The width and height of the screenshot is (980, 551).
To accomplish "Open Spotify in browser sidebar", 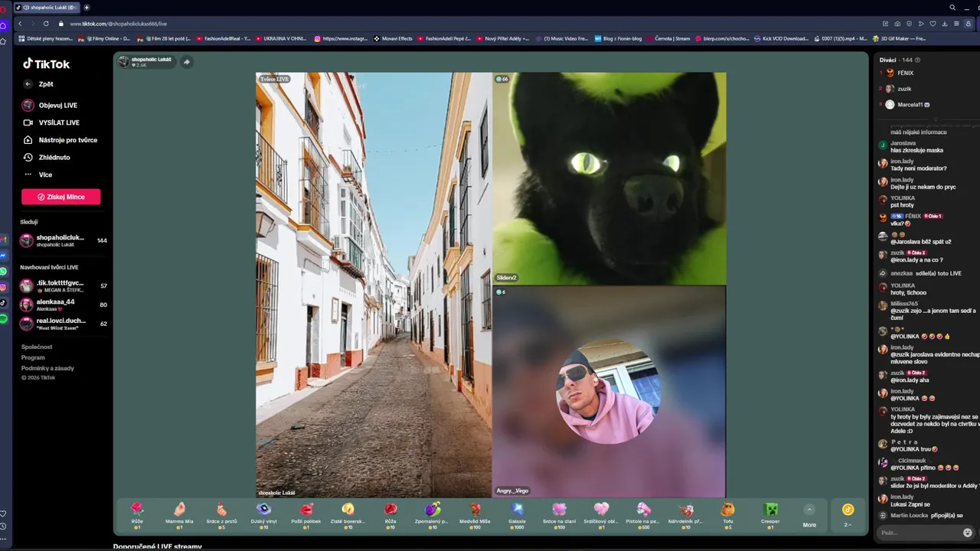I will pos(3,318).
